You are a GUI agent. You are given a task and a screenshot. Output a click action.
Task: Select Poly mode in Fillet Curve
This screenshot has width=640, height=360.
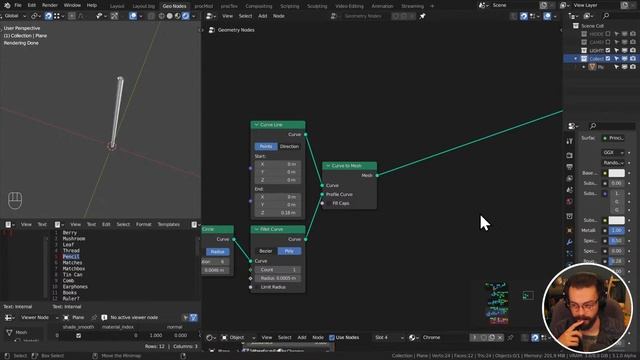click(x=289, y=251)
